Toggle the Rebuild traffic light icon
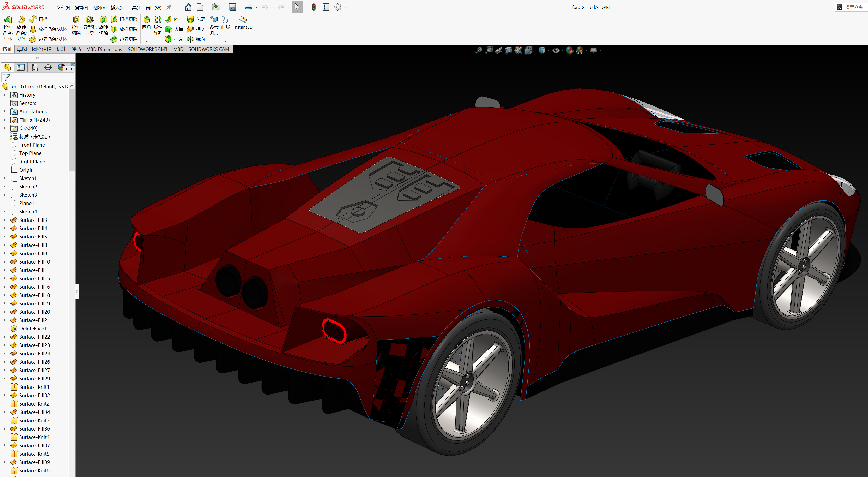 314,7
